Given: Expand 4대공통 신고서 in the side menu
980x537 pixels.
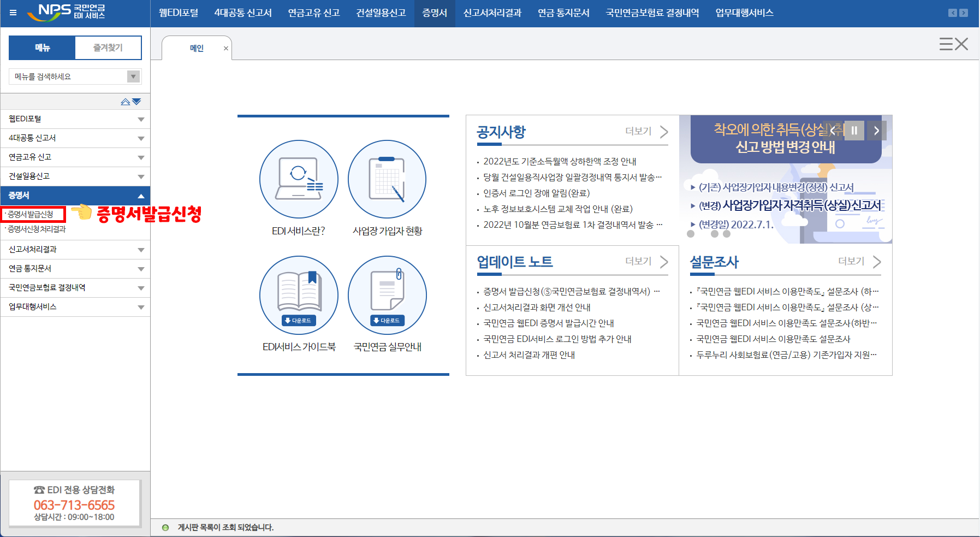Looking at the screenshot, I should (x=75, y=138).
